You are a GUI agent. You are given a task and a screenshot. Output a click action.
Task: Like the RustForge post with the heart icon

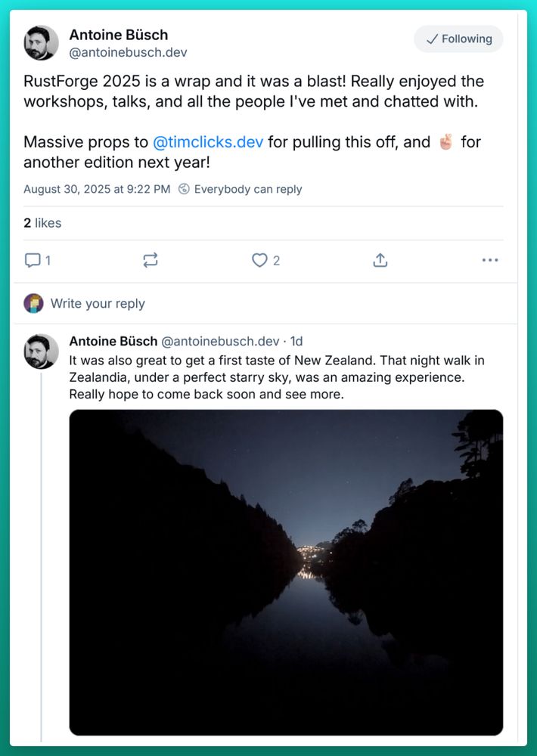(x=259, y=261)
